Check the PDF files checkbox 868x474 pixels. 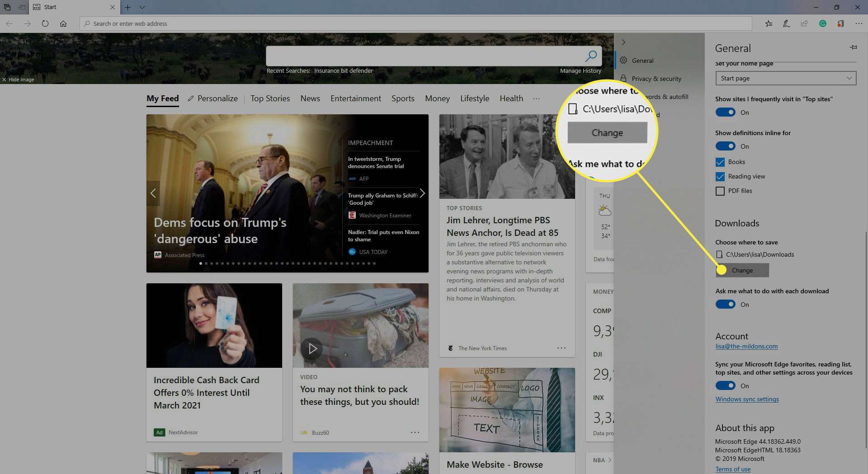(x=720, y=191)
